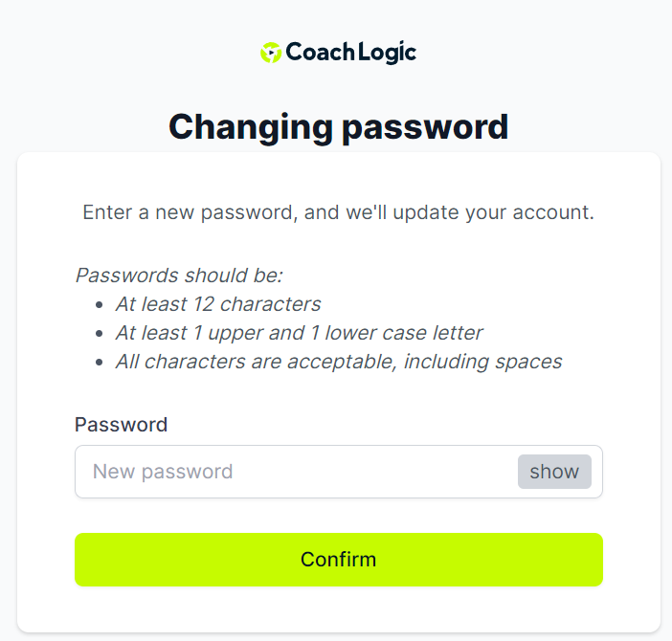Click the bullet dot before "At least 12 characters"

100,305
